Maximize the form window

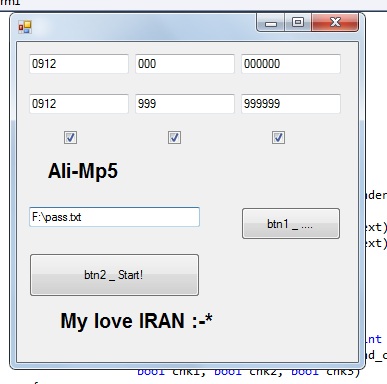pyautogui.click(x=298, y=23)
